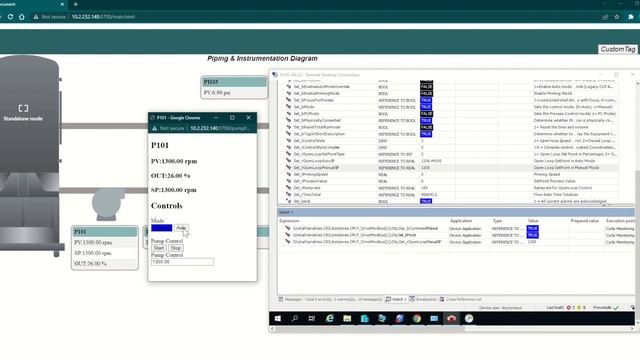Click the share icon in the address bar
The image size is (640, 360).
click(605, 17)
